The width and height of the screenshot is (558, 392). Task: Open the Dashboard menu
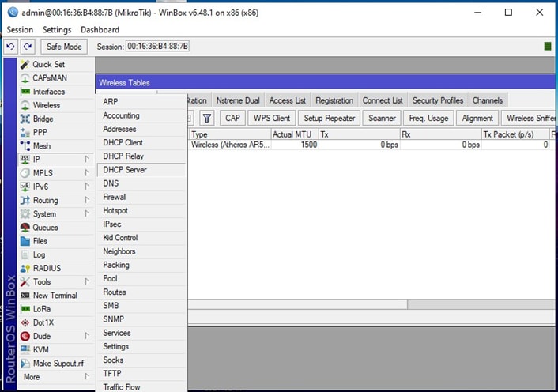click(x=100, y=30)
